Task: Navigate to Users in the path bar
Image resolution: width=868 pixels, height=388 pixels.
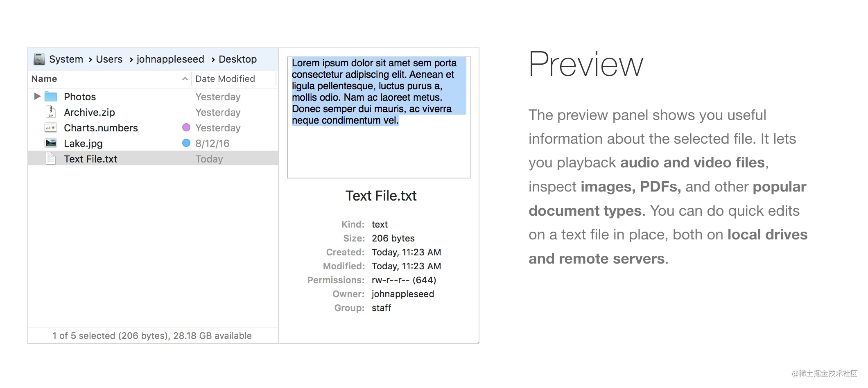Action: coord(109,59)
